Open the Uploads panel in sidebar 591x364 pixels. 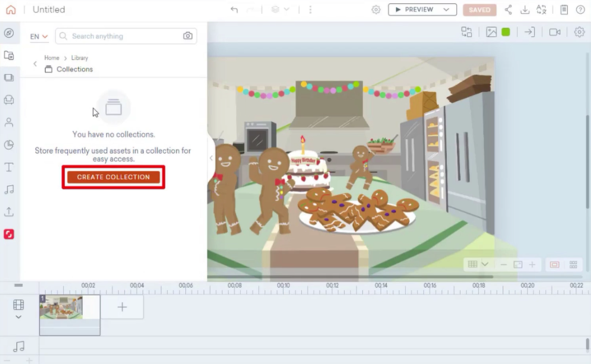(x=9, y=212)
